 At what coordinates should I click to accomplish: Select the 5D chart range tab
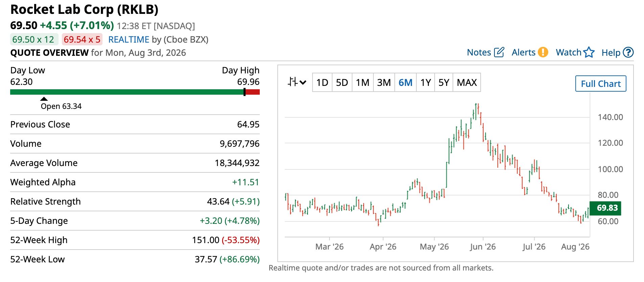tap(342, 83)
